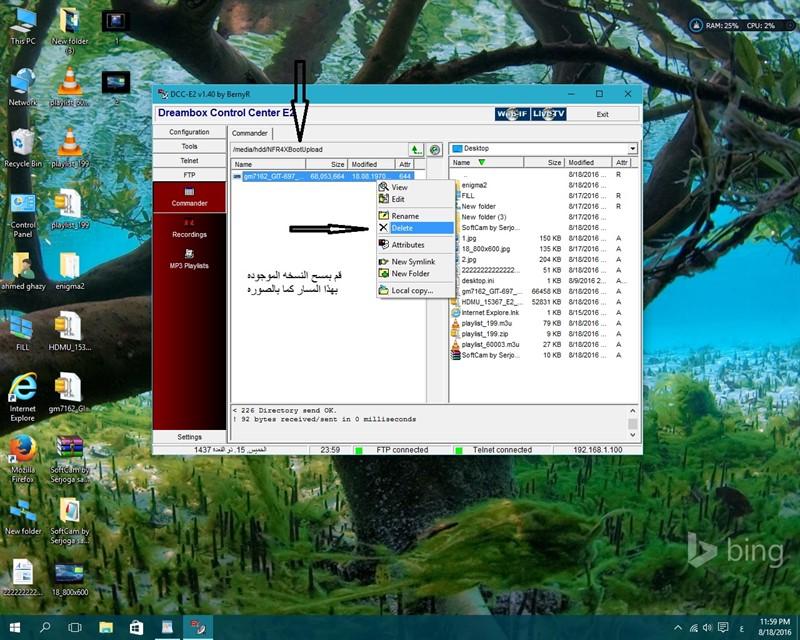
Task: Choose New Symlink from the context menu
Action: click(415, 261)
